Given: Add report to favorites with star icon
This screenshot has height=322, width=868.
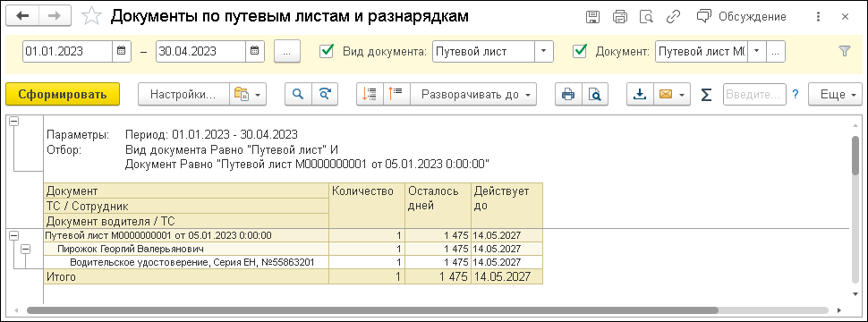Looking at the screenshot, I should point(90,17).
